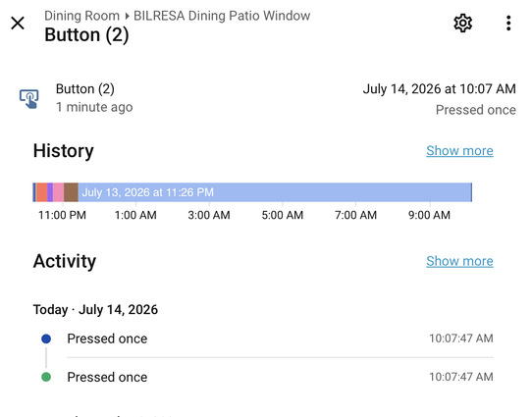Open entity settings gear

point(462,24)
